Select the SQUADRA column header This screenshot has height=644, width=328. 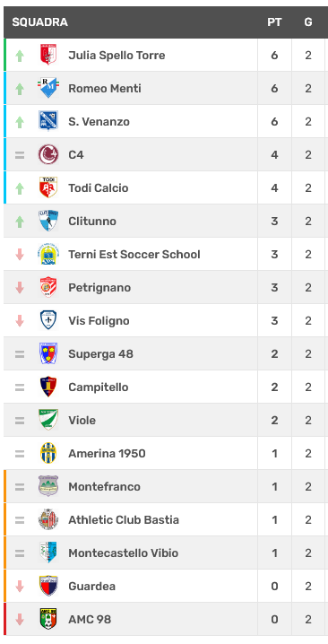click(x=39, y=22)
